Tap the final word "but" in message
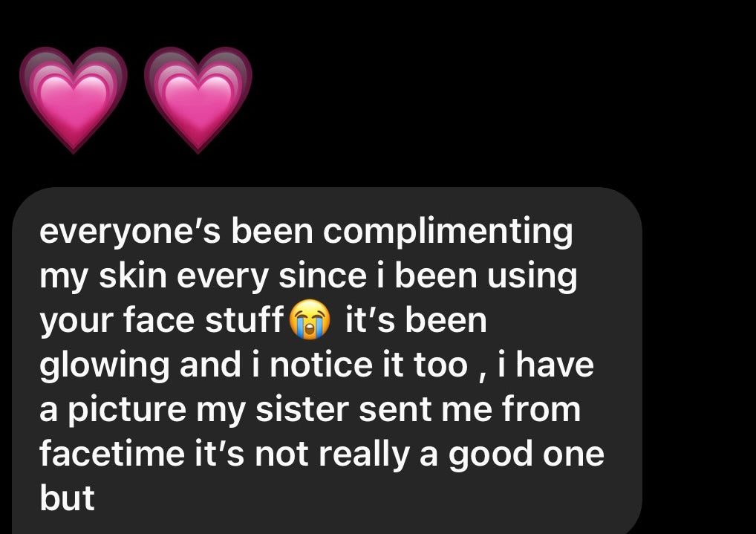The image size is (756, 534). pyautogui.click(x=67, y=498)
